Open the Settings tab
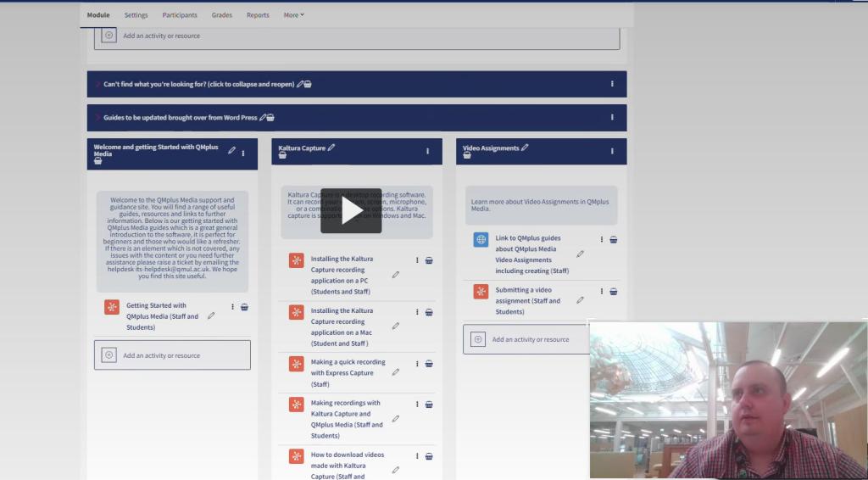This screenshot has width=868, height=480. point(136,15)
